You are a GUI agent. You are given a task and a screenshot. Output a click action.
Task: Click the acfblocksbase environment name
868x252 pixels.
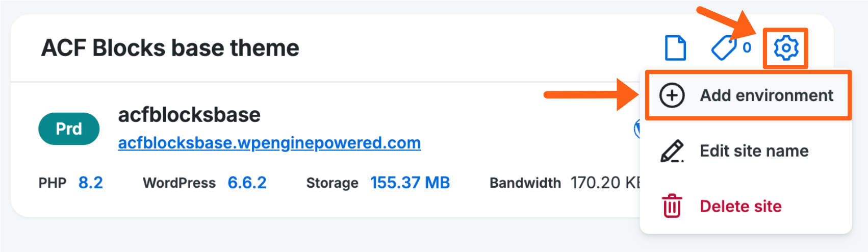[189, 115]
